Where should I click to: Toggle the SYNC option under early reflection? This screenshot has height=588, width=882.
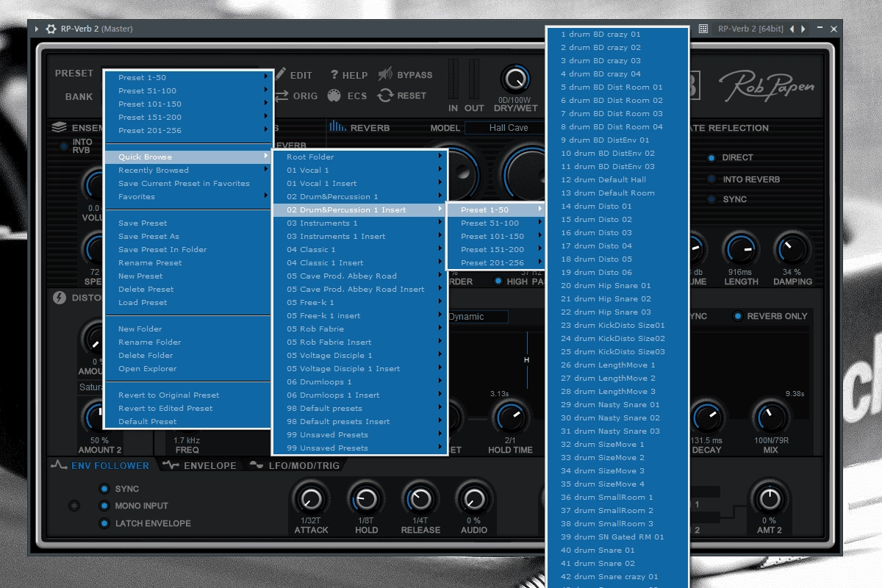(x=711, y=199)
